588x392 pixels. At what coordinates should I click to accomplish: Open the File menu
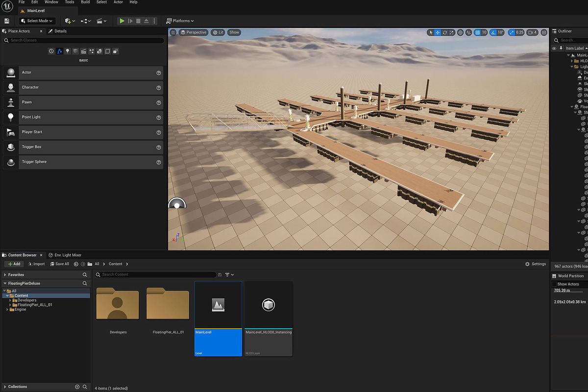pos(22,2)
